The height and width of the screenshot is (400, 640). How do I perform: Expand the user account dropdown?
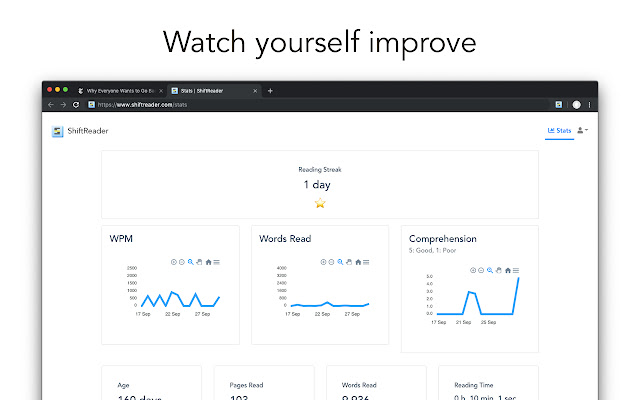582,130
